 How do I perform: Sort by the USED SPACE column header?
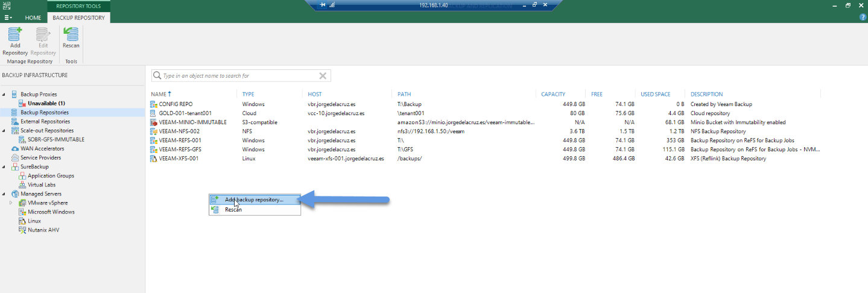coord(655,94)
